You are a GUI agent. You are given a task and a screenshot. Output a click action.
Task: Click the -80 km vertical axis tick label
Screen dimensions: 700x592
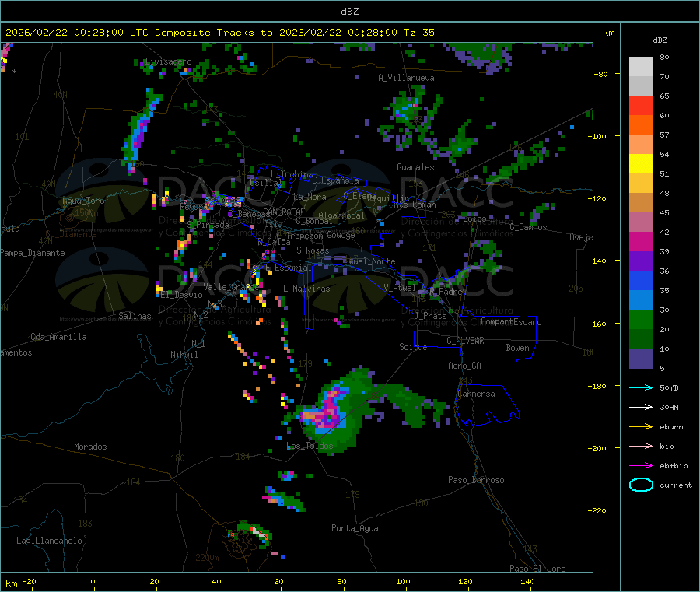pos(601,74)
